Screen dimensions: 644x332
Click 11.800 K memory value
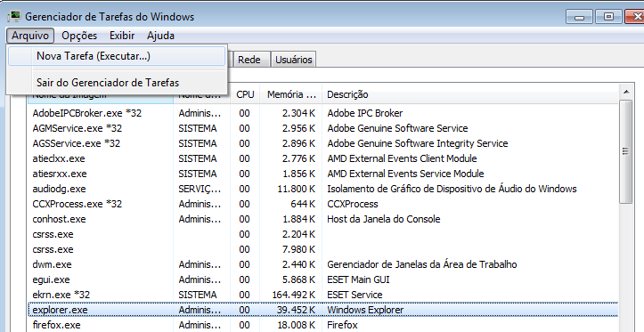point(296,190)
